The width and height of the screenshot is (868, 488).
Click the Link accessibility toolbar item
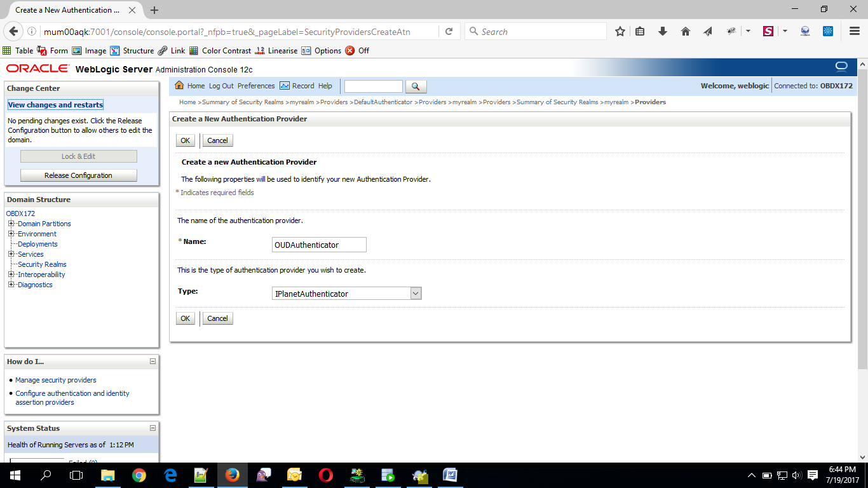pos(172,51)
